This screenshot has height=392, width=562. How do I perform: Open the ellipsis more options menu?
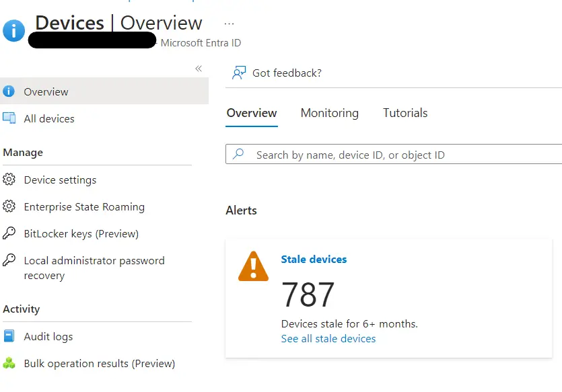(229, 24)
